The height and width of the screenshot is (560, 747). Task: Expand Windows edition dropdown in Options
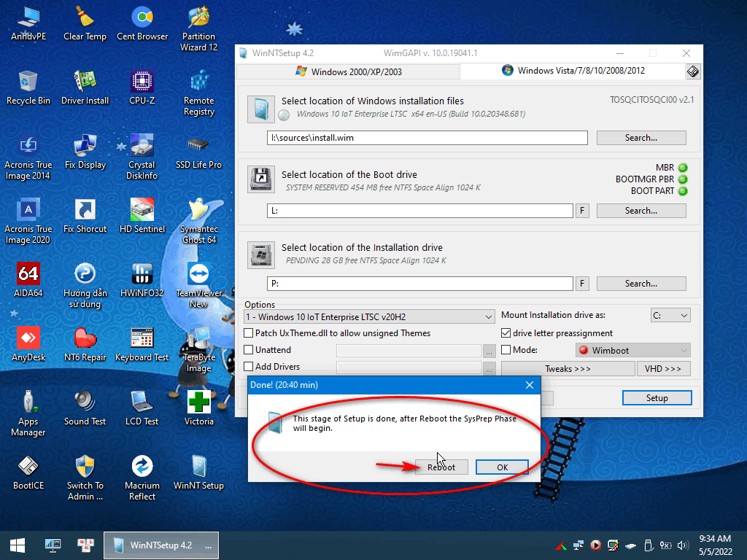click(x=368, y=316)
